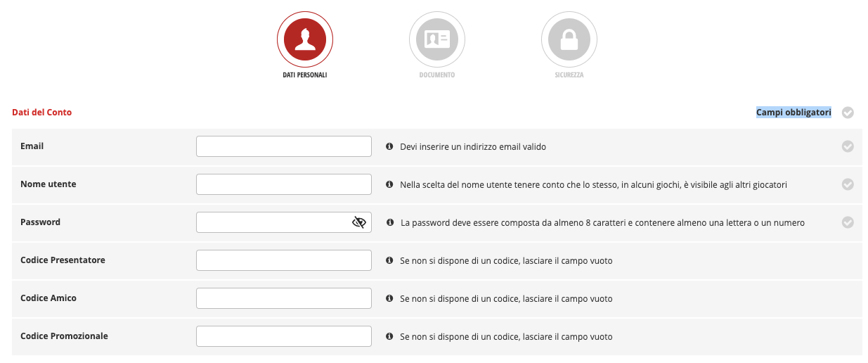868x363 pixels.
Task: Open the Documento step icon
Action: [437, 39]
